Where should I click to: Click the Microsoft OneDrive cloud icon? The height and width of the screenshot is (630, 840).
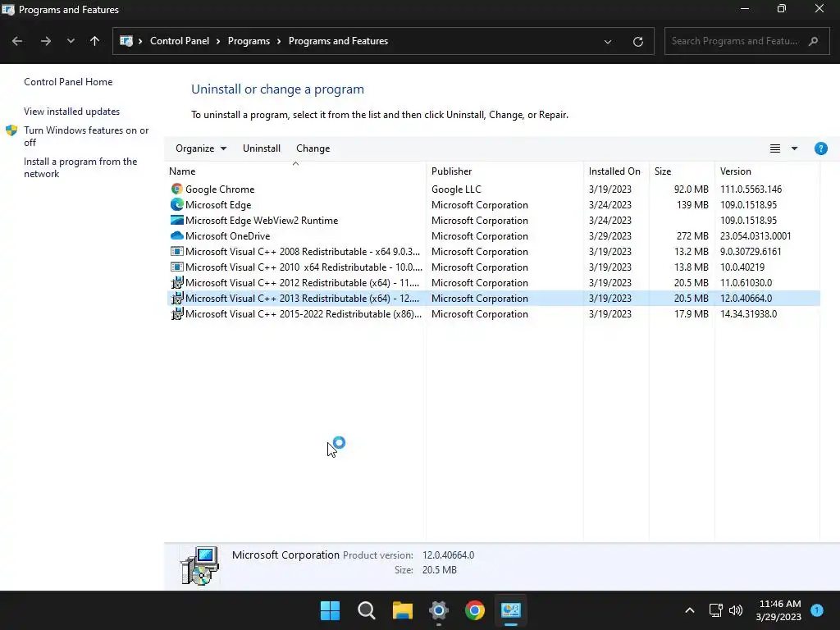click(x=177, y=235)
